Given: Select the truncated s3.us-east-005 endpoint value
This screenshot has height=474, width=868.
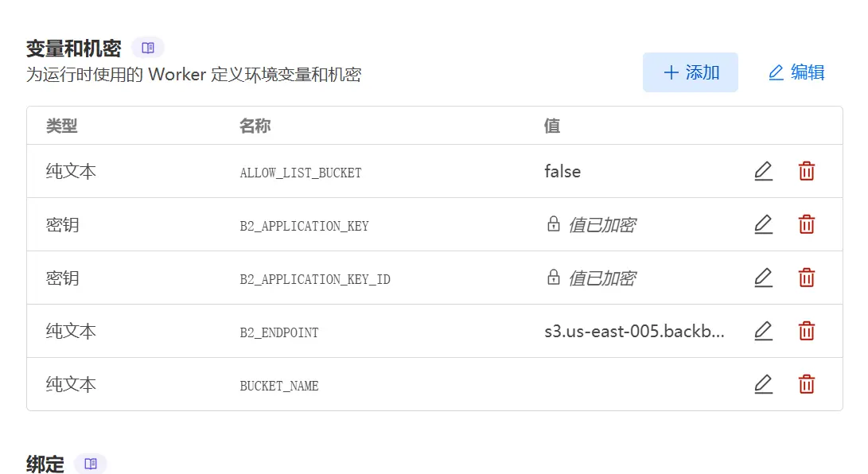Looking at the screenshot, I should click(x=634, y=332).
